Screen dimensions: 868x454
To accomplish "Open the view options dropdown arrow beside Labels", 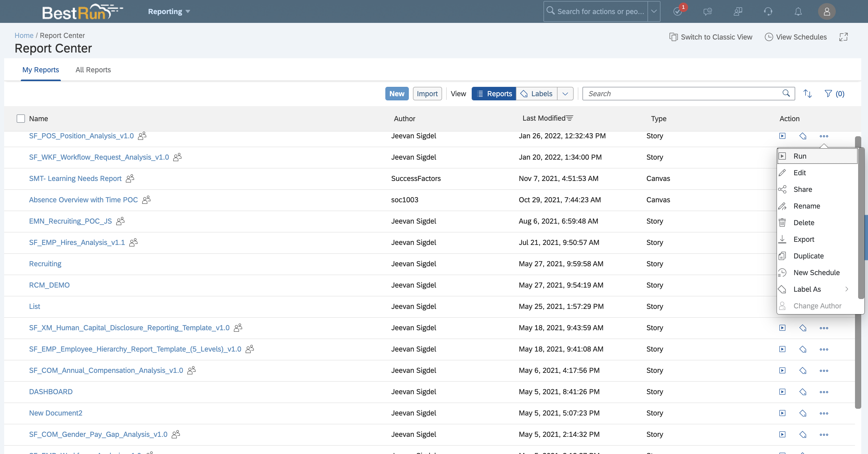I will tap(565, 93).
